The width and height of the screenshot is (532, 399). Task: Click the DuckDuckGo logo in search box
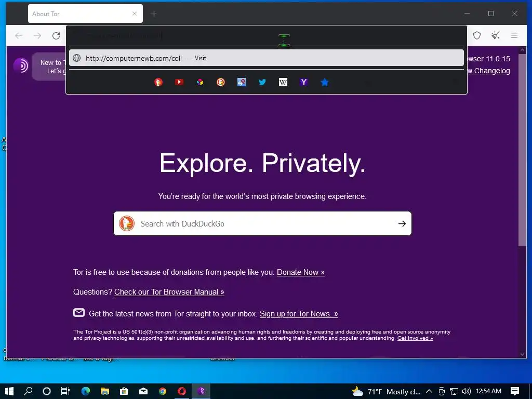[x=127, y=223]
